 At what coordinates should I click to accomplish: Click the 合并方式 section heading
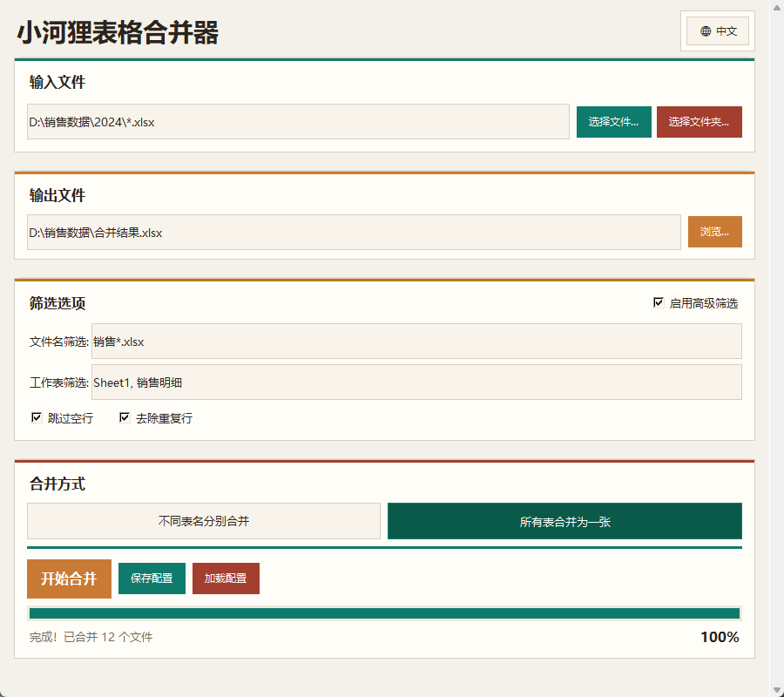(57, 484)
